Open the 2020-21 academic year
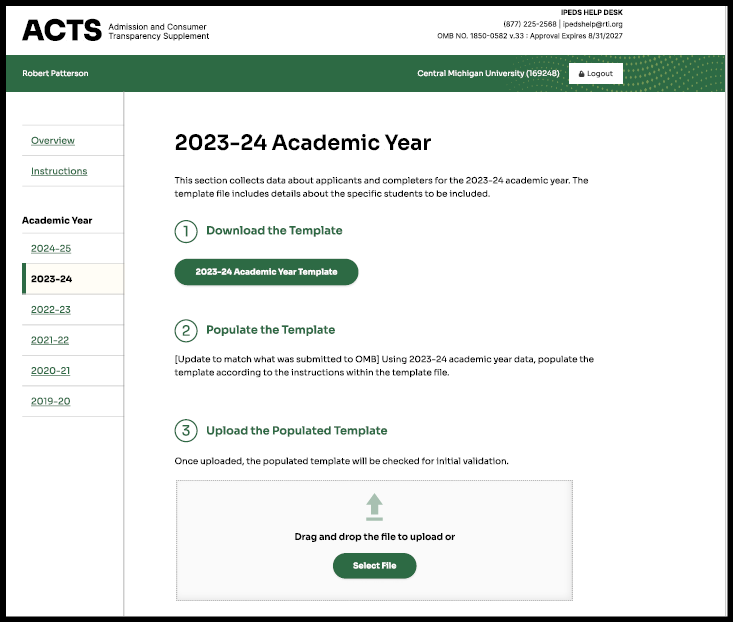The height and width of the screenshot is (622, 733). point(51,371)
